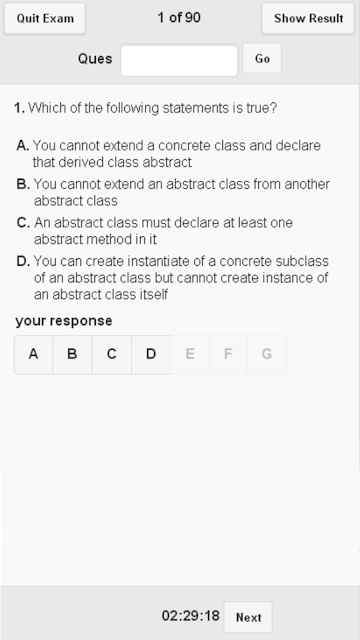Pick response option D
The width and height of the screenshot is (360, 640).
[x=151, y=354]
